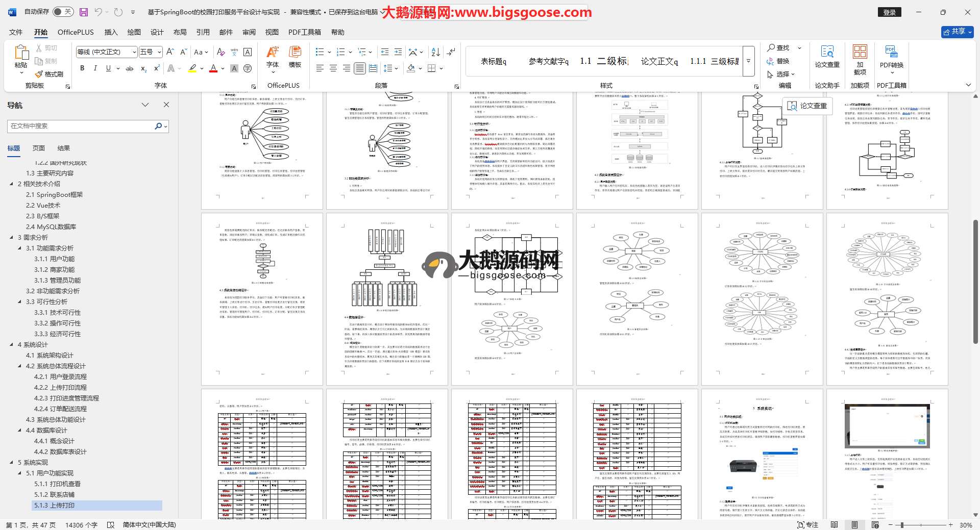Switch to the 页面 navigation tab
The image size is (980, 530).
tap(39, 148)
